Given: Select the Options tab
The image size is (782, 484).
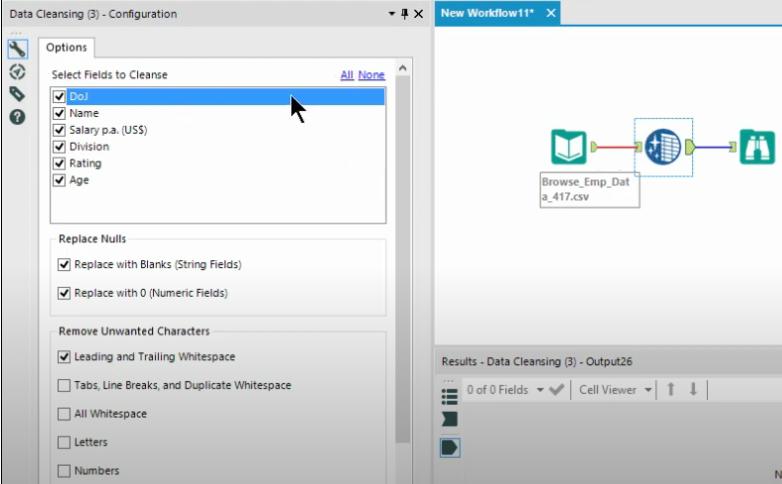Looking at the screenshot, I should pos(66,47).
